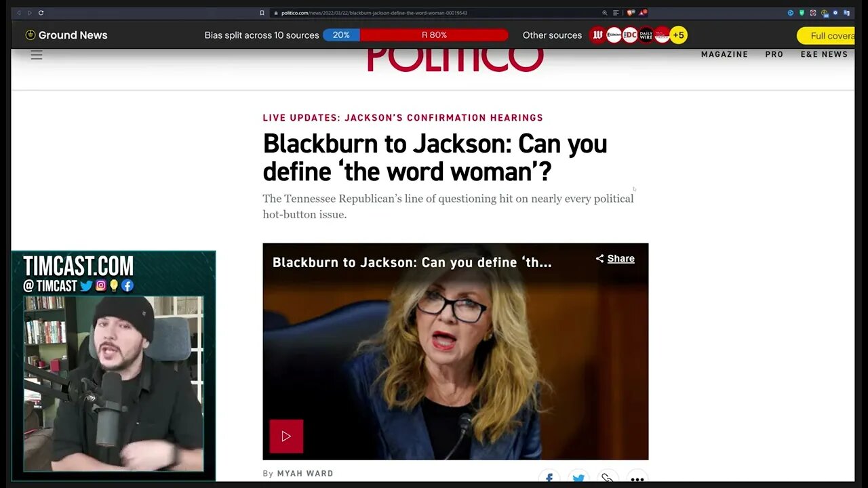Click the lightbulb icon beside @TIMCAST
Viewport: 868px width, 488px height.
(x=114, y=285)
